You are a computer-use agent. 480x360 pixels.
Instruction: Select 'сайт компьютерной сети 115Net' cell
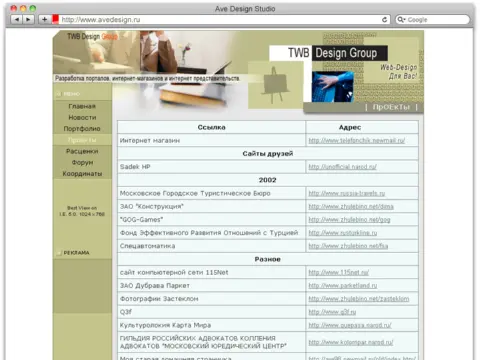click(211, 273)
